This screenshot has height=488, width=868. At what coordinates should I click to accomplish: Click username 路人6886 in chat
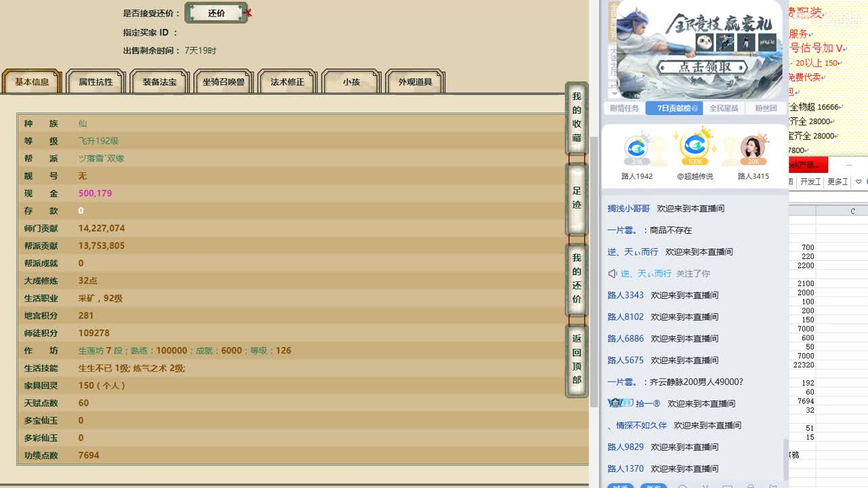coord(625,339)
